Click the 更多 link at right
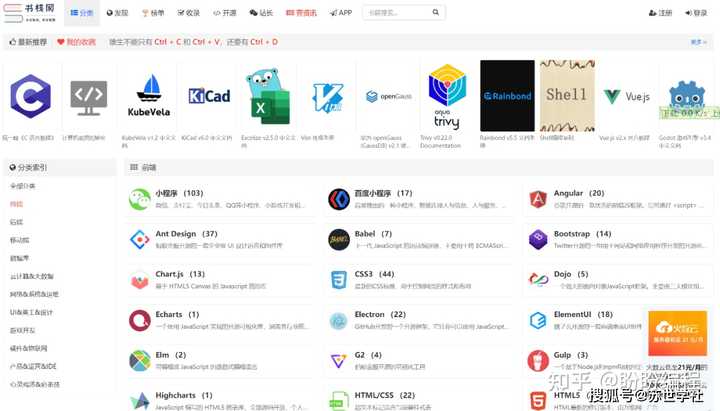 click(698, 42)
